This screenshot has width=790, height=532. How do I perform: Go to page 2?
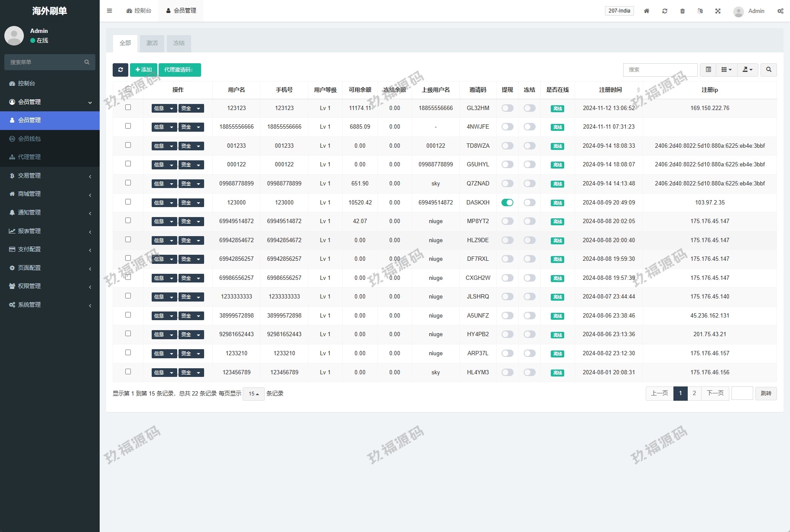[x=694, y=393]
